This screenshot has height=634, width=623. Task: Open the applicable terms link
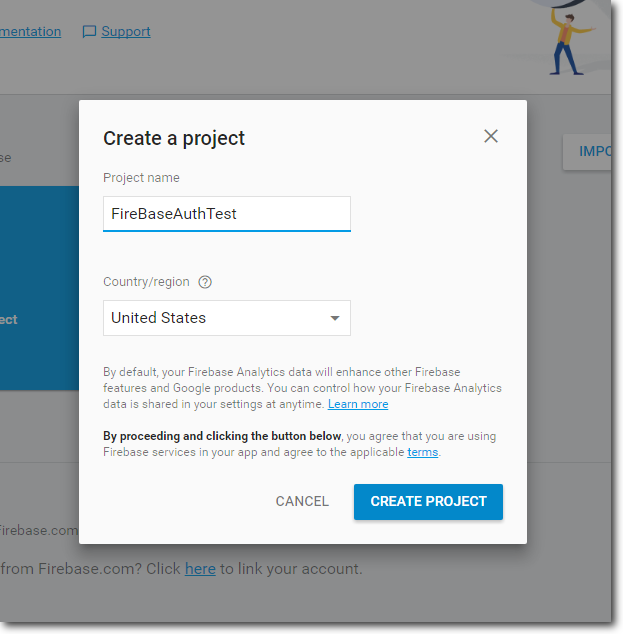[422, 452]
